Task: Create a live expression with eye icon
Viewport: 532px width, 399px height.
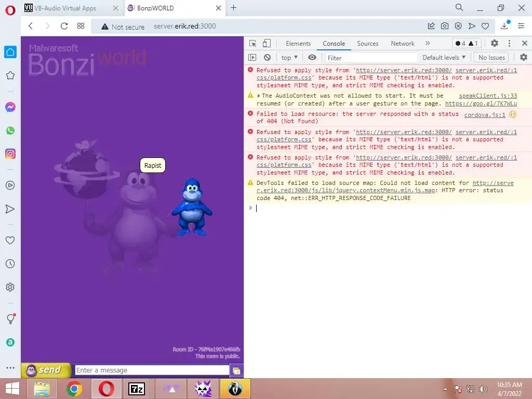Action: [312, 57]
